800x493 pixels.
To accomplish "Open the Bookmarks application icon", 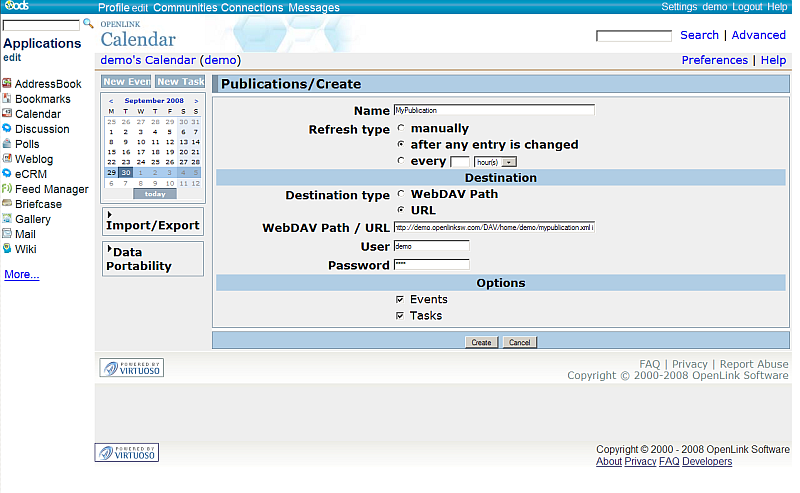I will [x=7, y=99].
